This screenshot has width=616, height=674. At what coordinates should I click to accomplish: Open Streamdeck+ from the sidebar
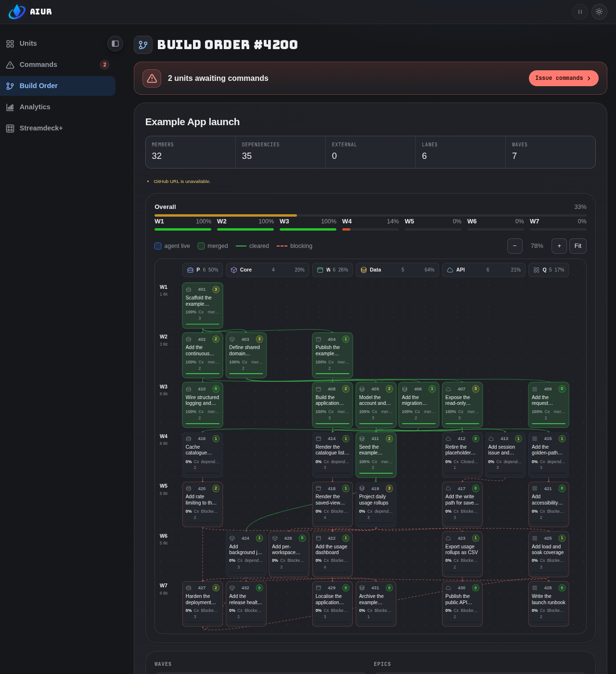tap(58, 128)
